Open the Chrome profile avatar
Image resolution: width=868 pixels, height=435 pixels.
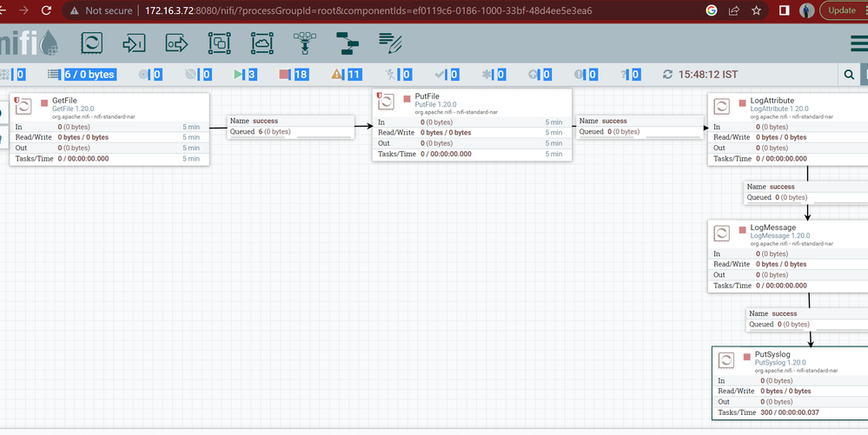(x=806, y=10)
